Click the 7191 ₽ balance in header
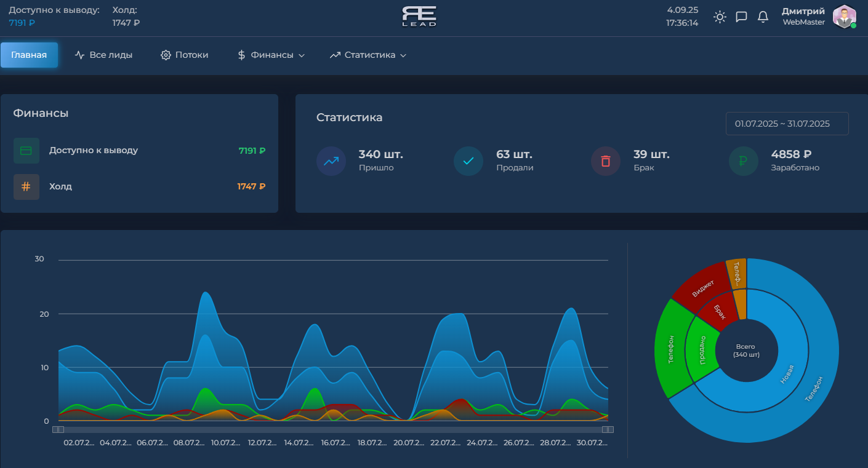This screenshot has width=868, height=468. 22,23
